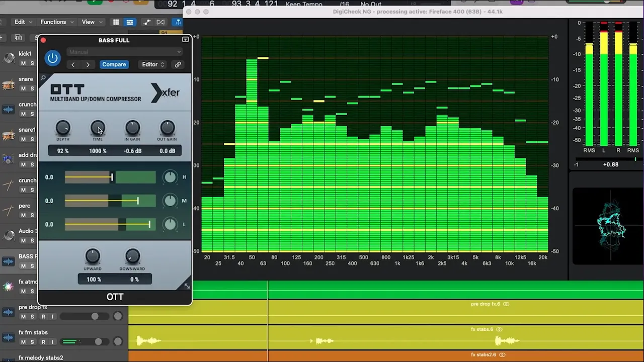Click the Xfer logo in OTT

click(x=165, y=93)
